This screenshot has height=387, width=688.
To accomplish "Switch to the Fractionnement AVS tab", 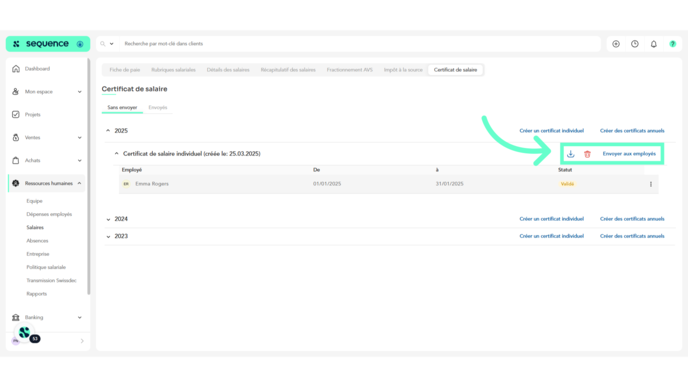I will pyautogui.click(x=350, y=70).
